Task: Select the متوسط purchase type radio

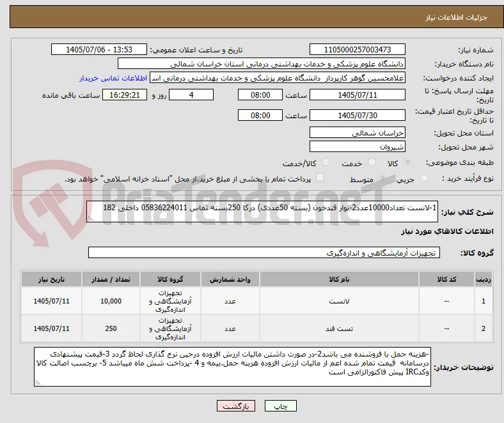Action: tap(382, 178)
